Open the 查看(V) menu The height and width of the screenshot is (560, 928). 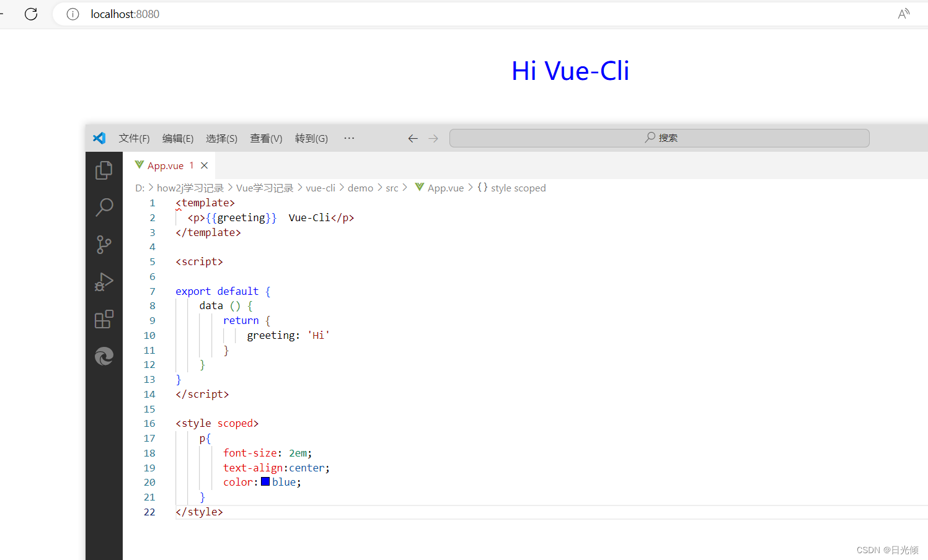266,138
